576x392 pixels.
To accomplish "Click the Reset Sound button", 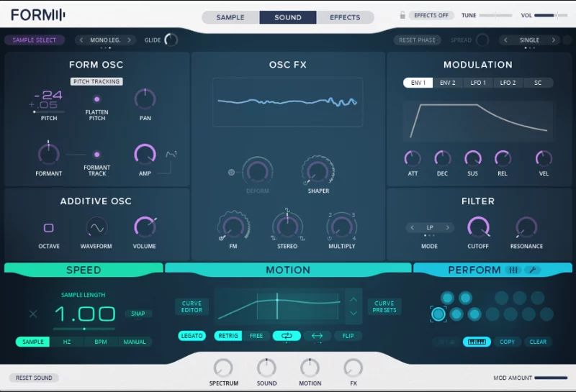I will (x=34, y=378).
